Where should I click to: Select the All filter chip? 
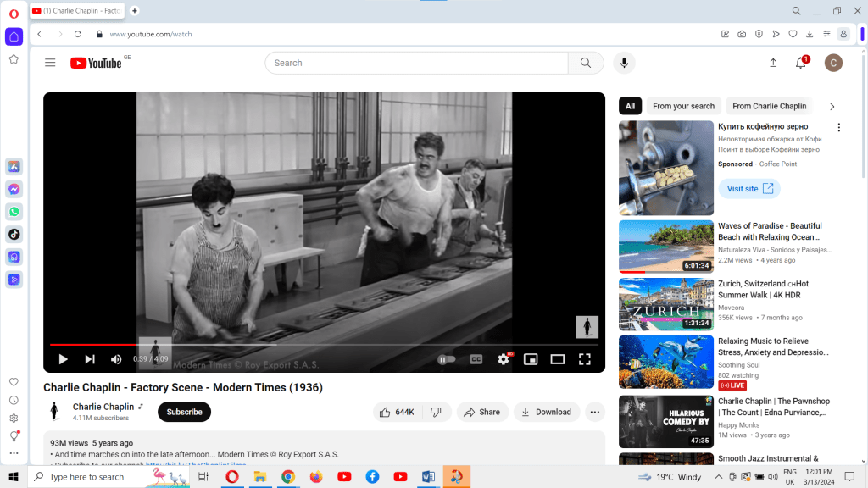[x=630, y=106]
